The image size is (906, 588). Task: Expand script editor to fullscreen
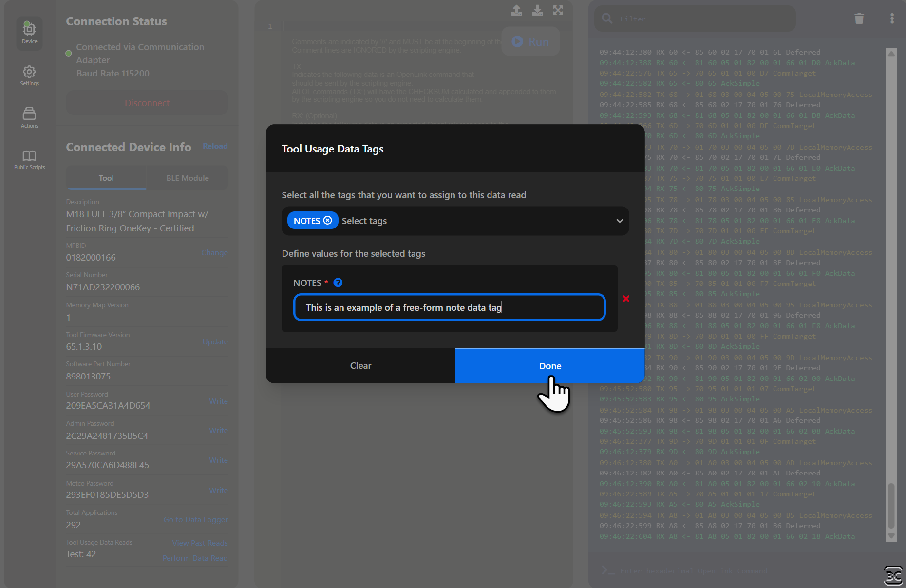pos(558,10)
